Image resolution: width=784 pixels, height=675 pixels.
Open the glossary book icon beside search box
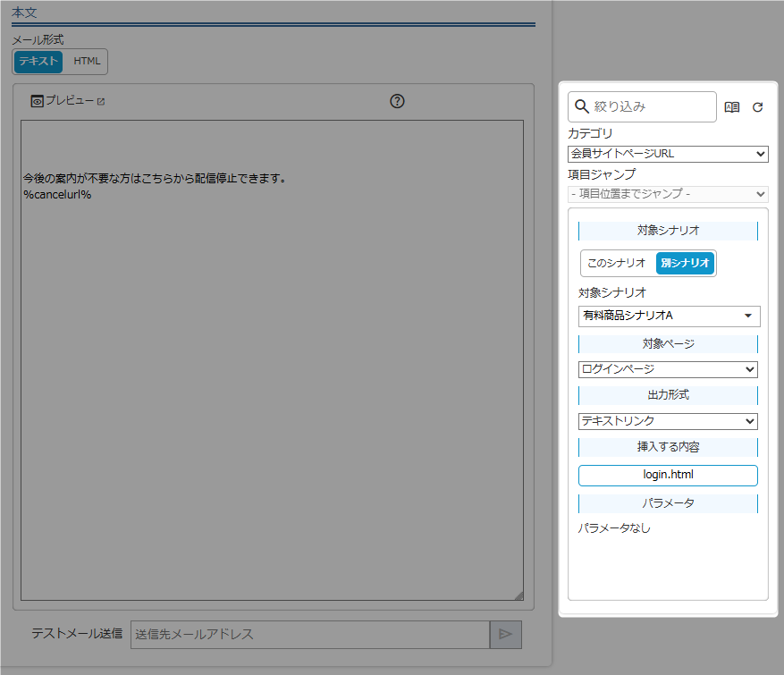coord(731,106)
